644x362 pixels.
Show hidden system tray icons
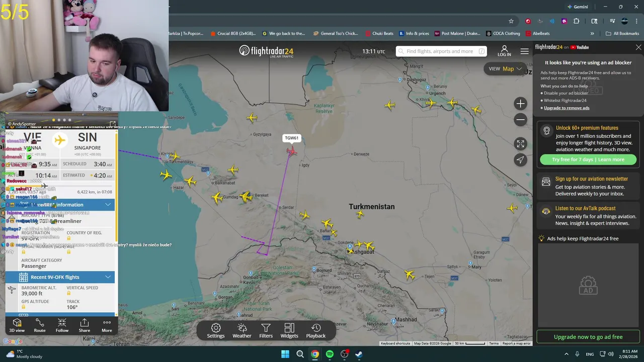pyautogui.click(x=566, y=354)
